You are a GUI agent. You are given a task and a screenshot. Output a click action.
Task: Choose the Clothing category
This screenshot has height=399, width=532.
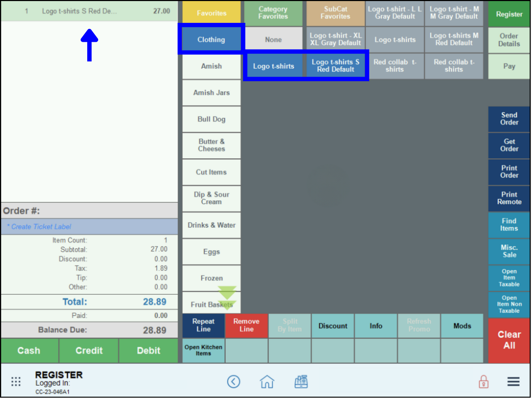point(211,39)
